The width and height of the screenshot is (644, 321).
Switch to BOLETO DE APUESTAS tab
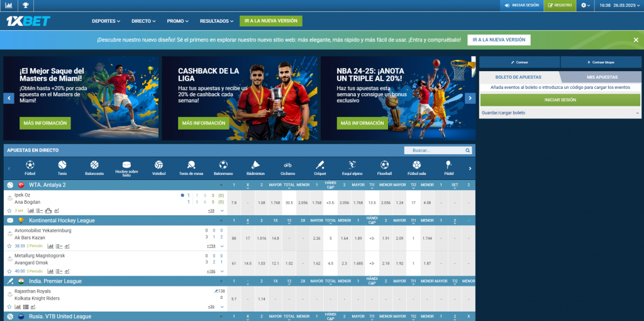[x=518, y=77]
